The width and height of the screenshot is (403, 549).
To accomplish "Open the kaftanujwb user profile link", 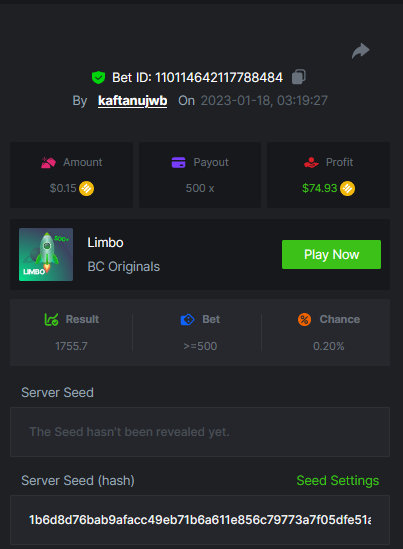I will [132, 101].
